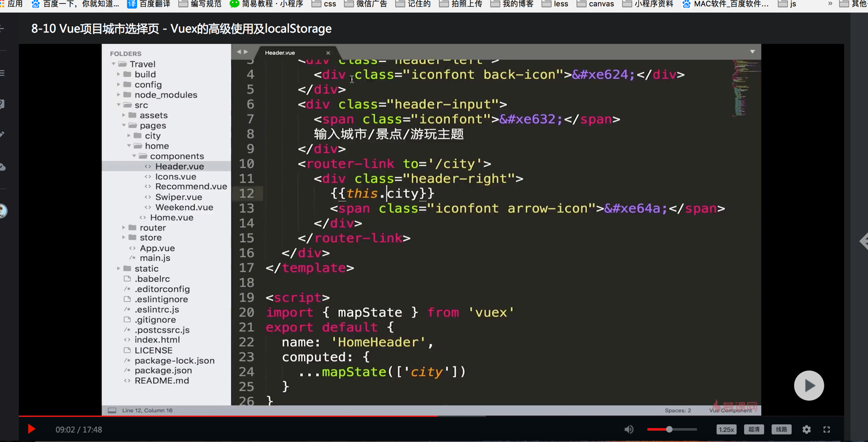Open 百度翻译 bookmark
The image size is (868, 442).
tap(149, 4)
